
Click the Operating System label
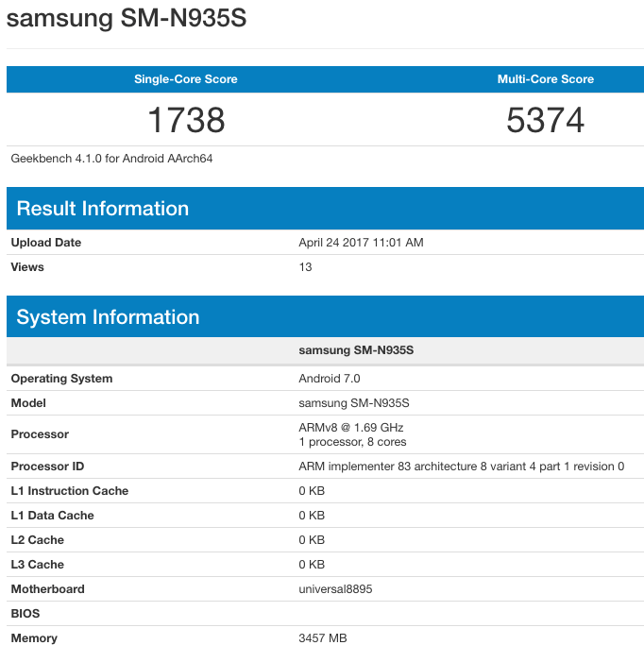pyautogui.click(x=61, y=379)
